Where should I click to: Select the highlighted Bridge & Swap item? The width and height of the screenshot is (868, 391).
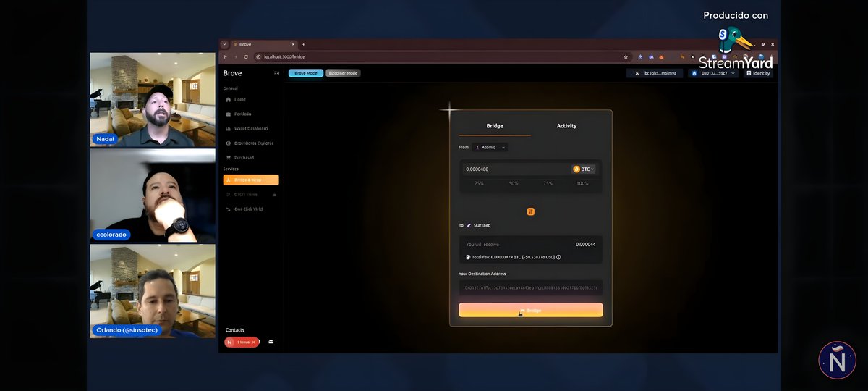tap(251, 180)
